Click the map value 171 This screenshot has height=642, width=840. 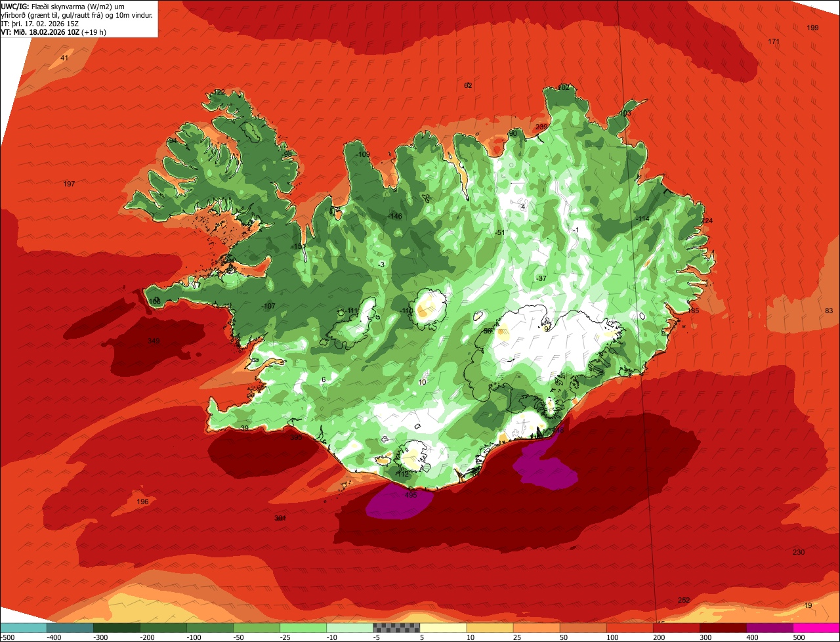pyautogui.click(x=774, y=42)
